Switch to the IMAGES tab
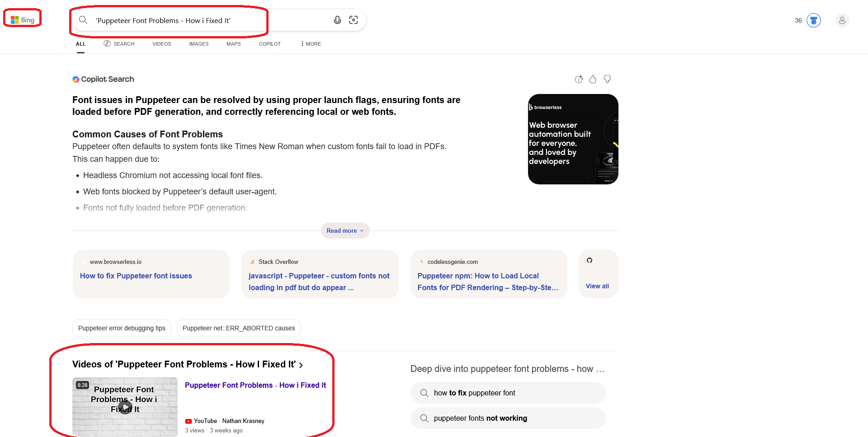Image resolution: width=868 pixels, height=437 pixels. (198, 43)
